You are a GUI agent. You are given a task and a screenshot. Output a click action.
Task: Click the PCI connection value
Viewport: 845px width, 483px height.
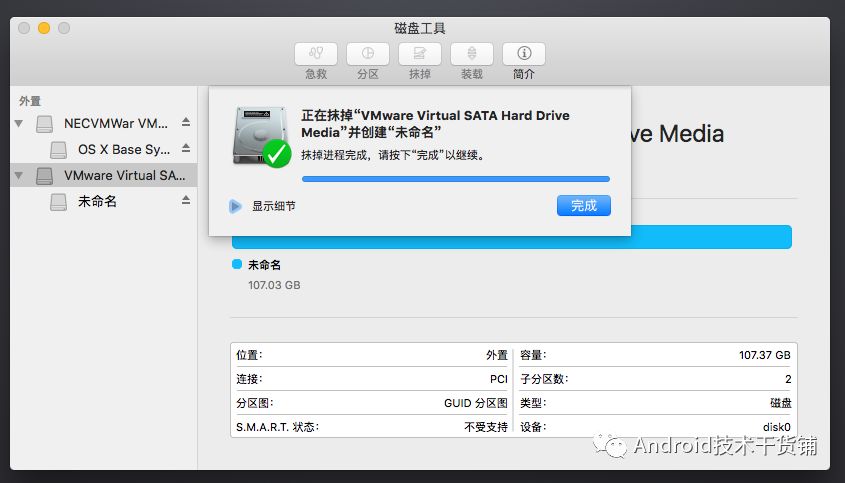[x=498, y=379]
